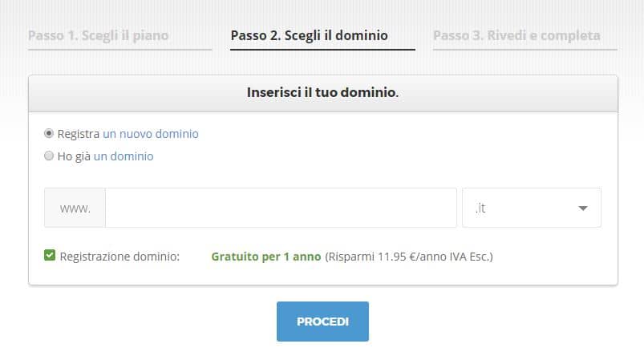Click the domain name input field

281,208
